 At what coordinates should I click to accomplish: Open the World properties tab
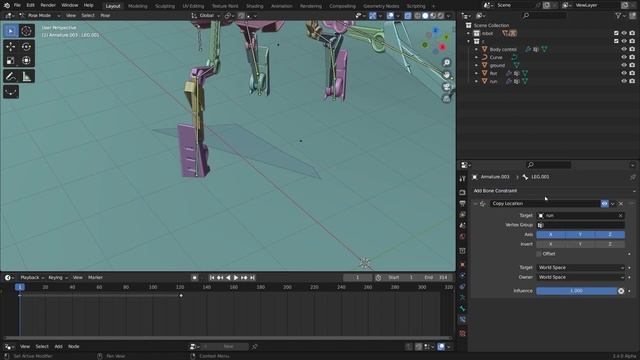(462, 236)
